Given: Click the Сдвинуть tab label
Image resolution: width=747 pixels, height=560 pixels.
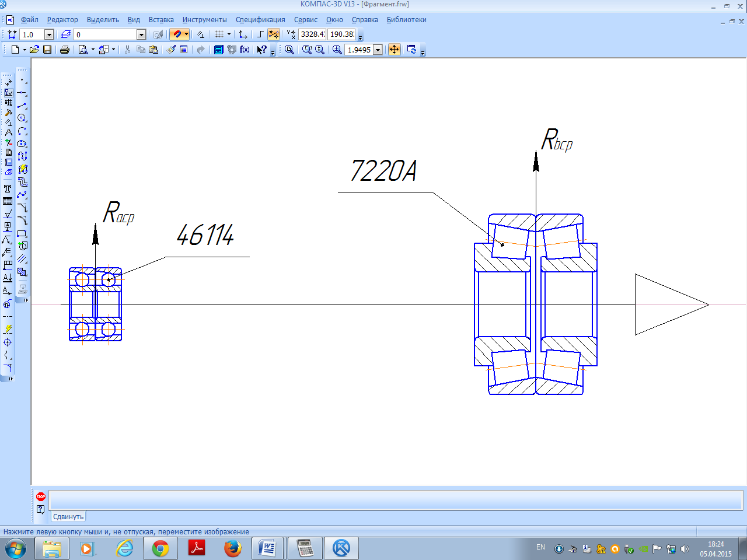Looking at the screenshot, I should 68,517.
